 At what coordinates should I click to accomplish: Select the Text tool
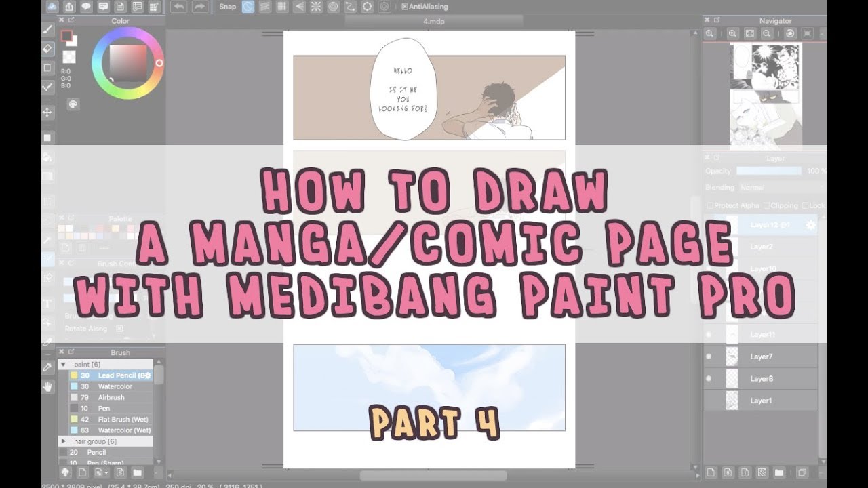click(47, 304)
